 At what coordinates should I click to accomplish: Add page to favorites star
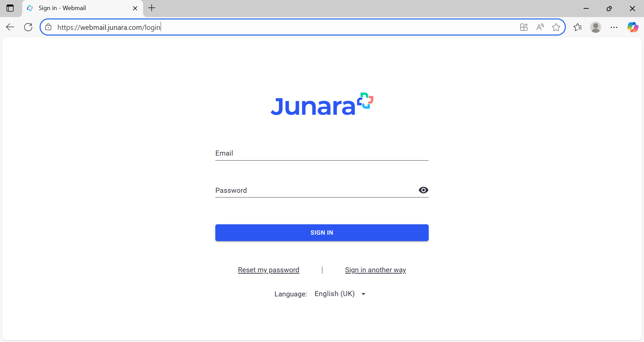pyautogui.click(x=556, y=27)
